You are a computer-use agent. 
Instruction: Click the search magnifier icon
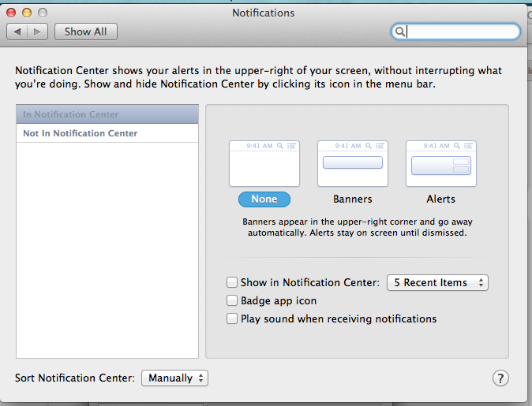[400, 32]
